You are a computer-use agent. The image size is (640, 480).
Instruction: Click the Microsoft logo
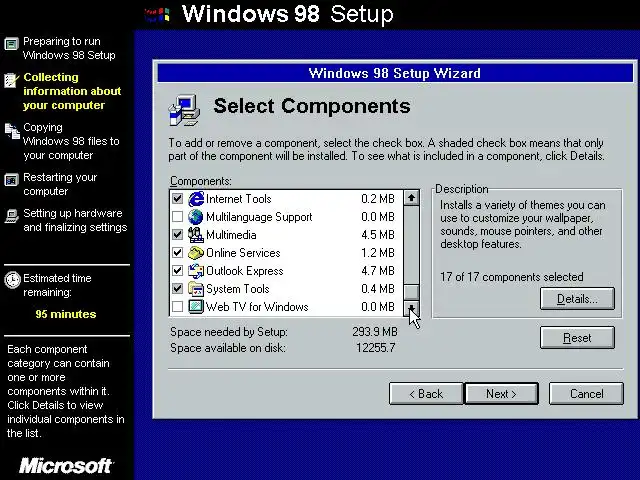pos(67,465)
